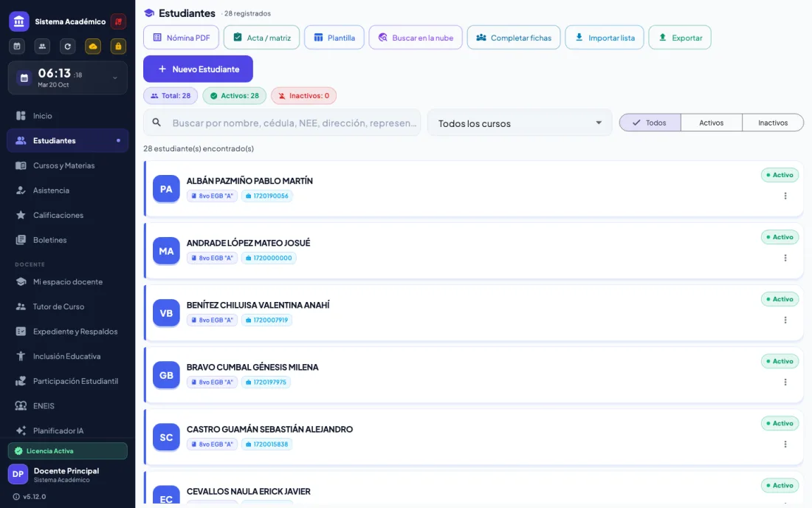Click Buscar en la nube button
This screenshot has width=812, height=508.
pos(416,37)
